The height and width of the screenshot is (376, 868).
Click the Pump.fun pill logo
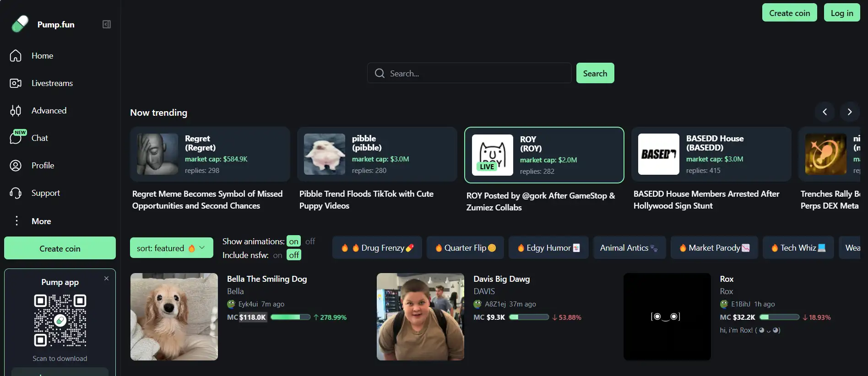[20, 24]
